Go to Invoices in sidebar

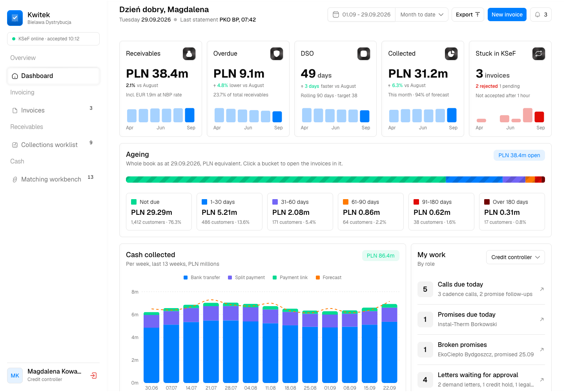pyautogui.click(x=53, y=111)
